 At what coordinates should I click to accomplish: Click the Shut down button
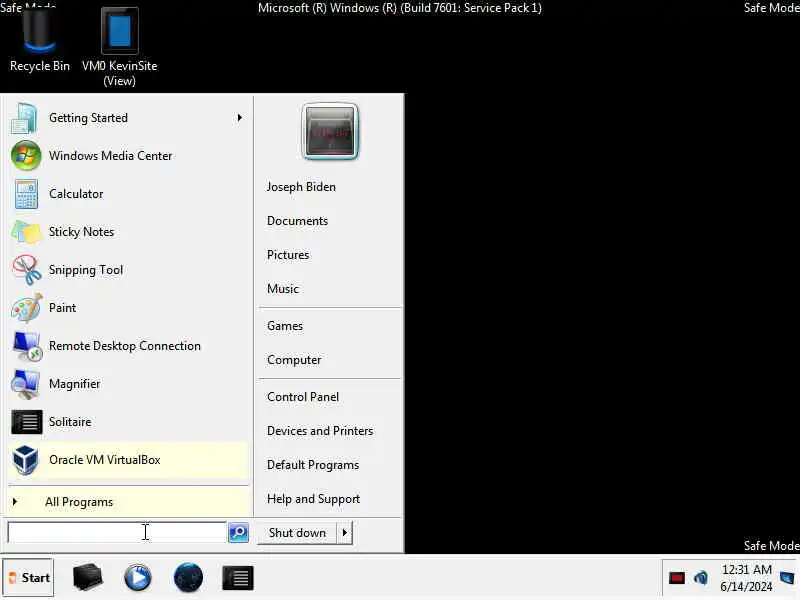pos(297,533)
